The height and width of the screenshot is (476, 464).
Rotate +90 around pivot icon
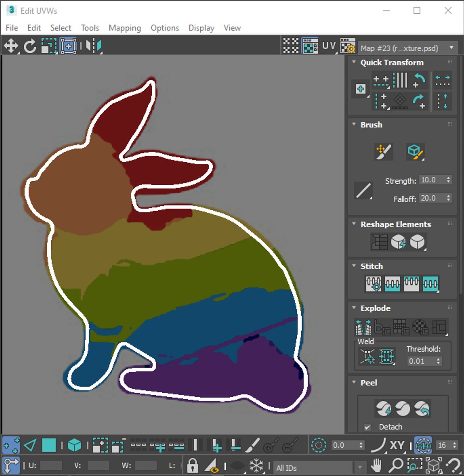419,101
